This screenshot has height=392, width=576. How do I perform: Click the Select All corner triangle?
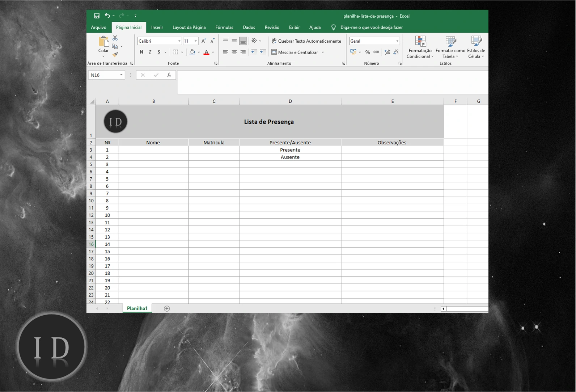(92, 101)
